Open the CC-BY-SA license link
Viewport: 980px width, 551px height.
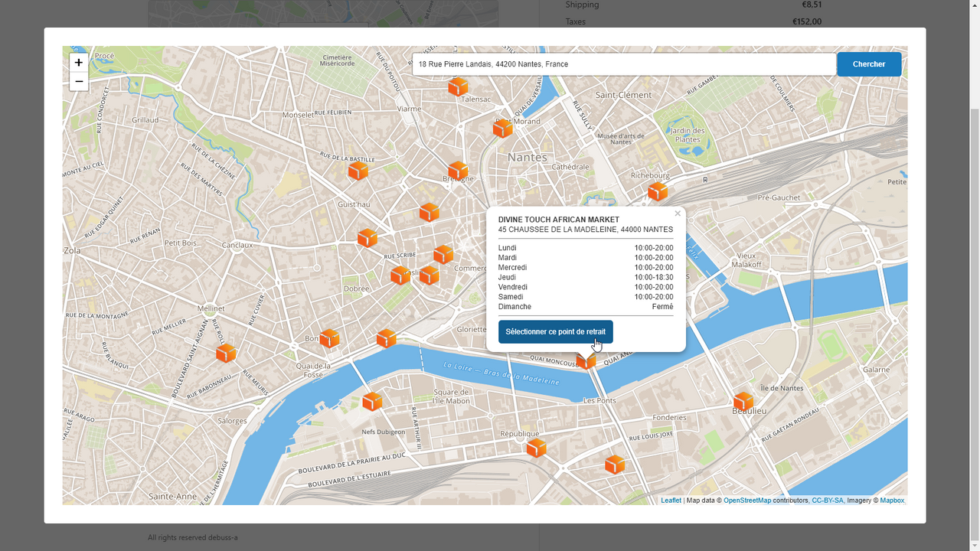pyautogui.click(x=828, y=500)
